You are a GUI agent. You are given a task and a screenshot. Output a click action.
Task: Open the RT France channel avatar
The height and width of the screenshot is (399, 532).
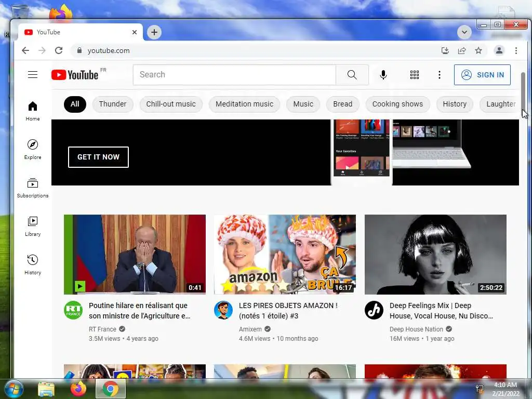(73, 310)
